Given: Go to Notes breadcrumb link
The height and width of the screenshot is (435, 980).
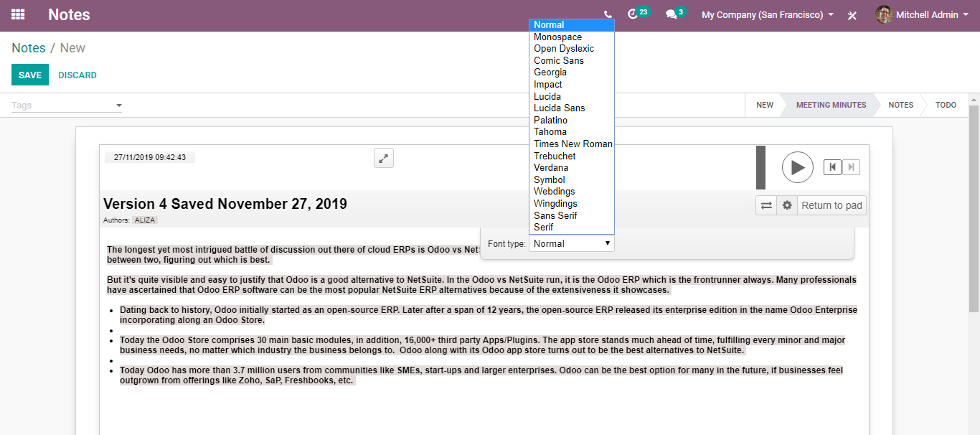Looking at the screenshot, I should pyautogui.click(x=29, y=48).
